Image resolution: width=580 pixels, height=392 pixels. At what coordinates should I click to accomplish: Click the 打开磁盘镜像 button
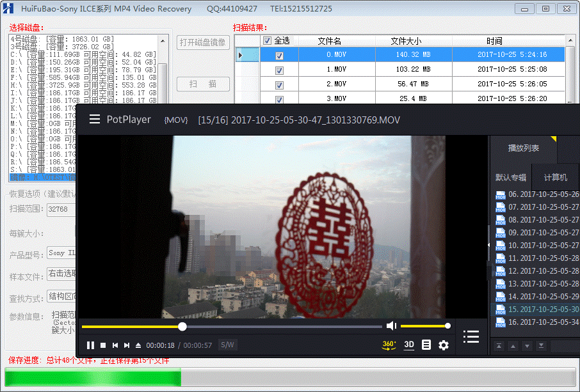pos(203,42)
